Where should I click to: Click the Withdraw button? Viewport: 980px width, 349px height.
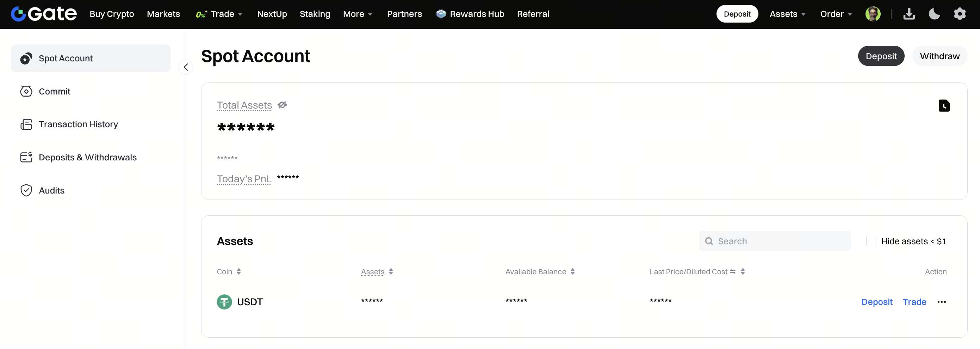(939, 56)
